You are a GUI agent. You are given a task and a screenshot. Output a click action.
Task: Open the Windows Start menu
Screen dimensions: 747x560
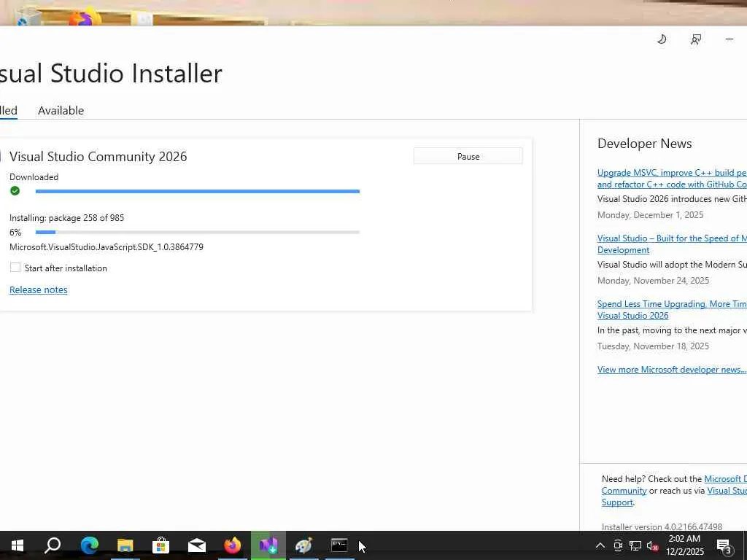(x=18, y=545)
